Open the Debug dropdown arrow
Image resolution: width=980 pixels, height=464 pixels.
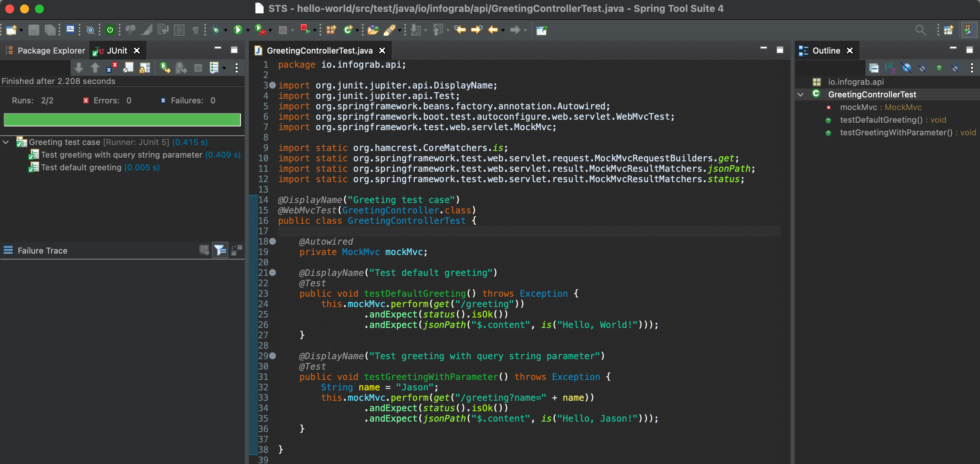[x=226, y=30]
